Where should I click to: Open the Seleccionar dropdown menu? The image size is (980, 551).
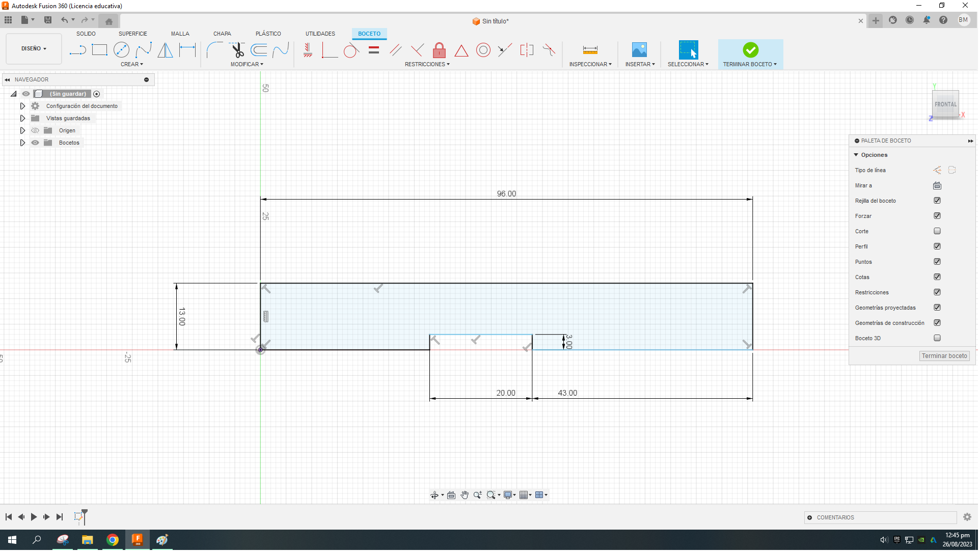click(x=688, y=64)
